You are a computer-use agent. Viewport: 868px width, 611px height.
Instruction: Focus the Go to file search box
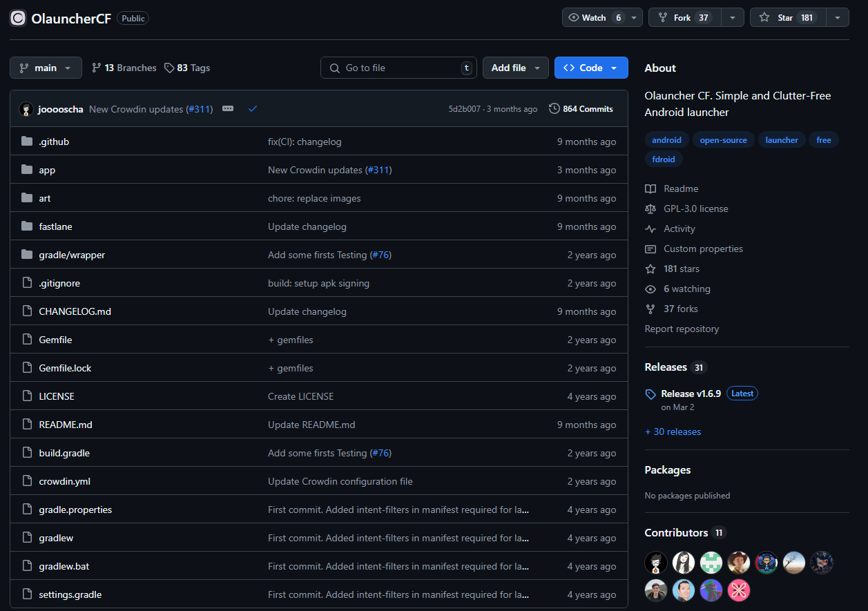(x=398, y=68)
